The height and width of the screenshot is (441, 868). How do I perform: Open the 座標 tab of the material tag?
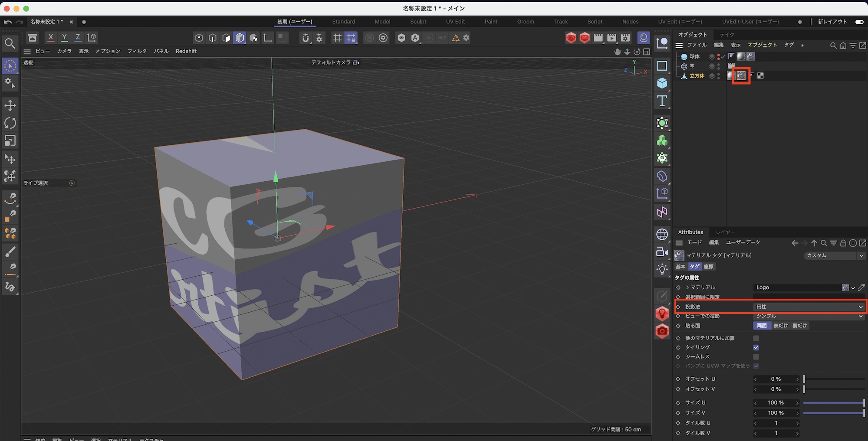coord(709,267)
